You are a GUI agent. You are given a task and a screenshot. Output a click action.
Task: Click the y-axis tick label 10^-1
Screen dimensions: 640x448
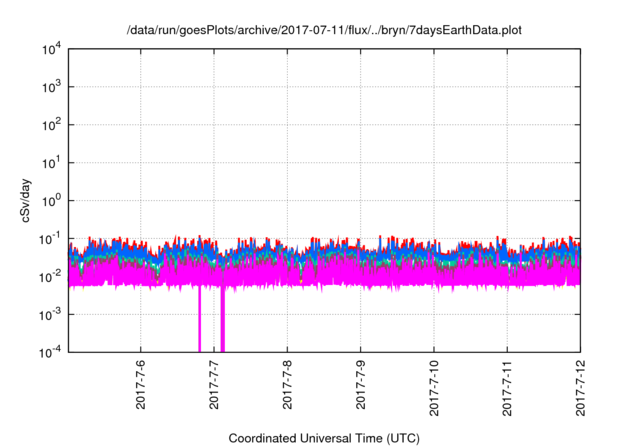50,238
